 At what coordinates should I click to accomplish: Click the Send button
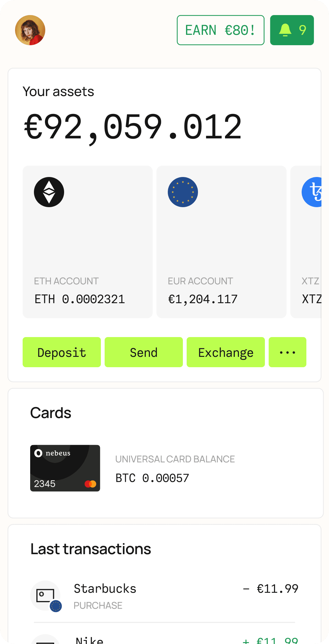pyautogui.click(x=144, y=352)
